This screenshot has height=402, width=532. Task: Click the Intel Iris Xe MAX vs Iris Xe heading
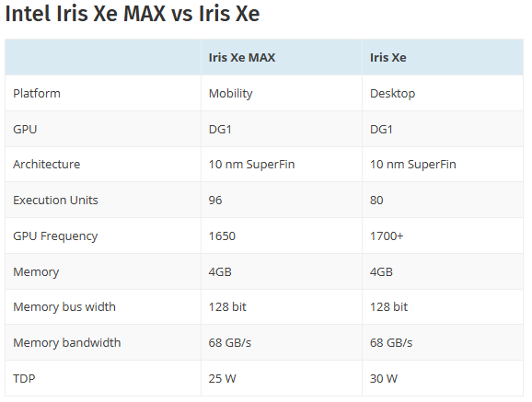(133, 14)
